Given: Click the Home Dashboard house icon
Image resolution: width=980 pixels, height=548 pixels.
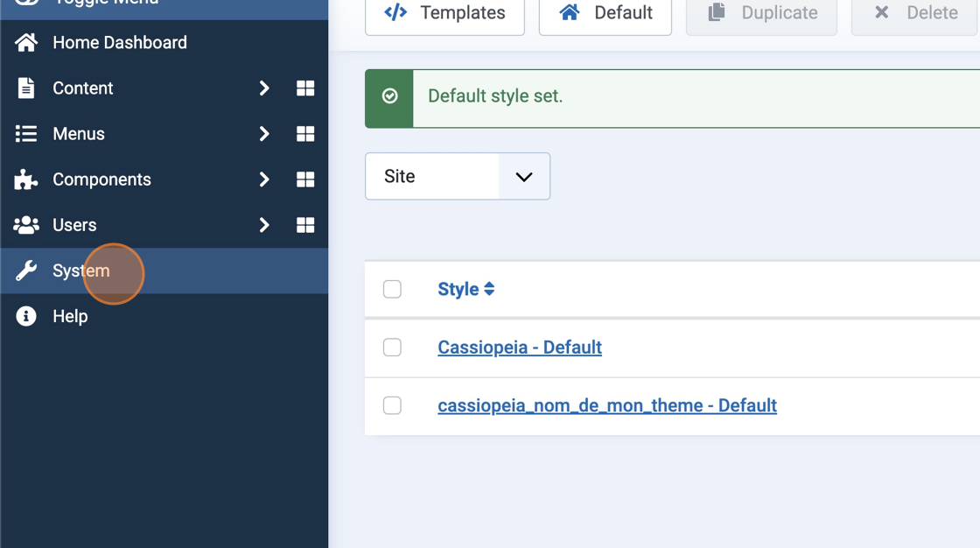Looking at the screenshot, I should point(26,43).
